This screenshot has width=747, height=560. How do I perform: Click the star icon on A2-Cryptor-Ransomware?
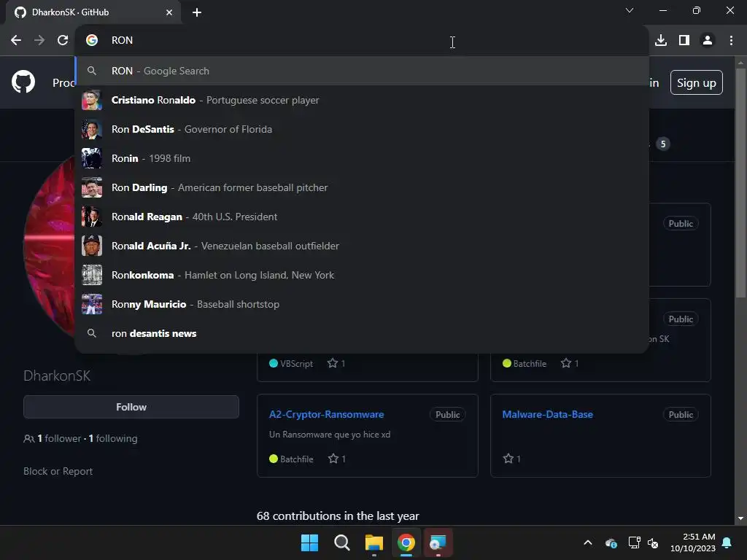coord(333,459)
